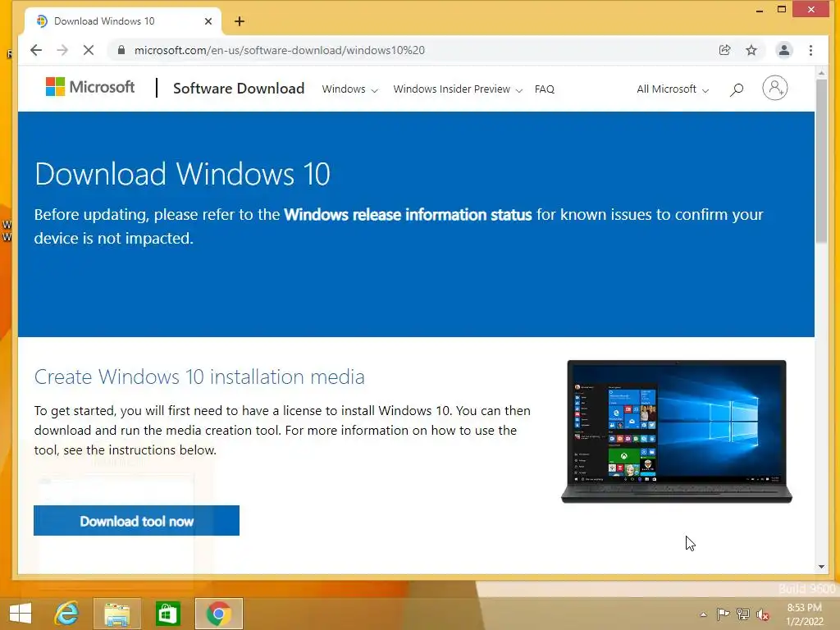Minimize the Chrome window
The width and height of the screenshot is (840, 630).
tap(759, 10)
